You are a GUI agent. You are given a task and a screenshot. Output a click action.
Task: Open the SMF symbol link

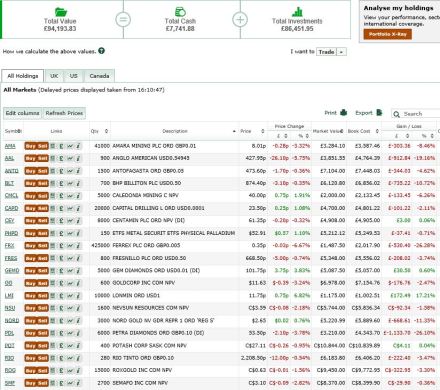(x=10, y=383)
